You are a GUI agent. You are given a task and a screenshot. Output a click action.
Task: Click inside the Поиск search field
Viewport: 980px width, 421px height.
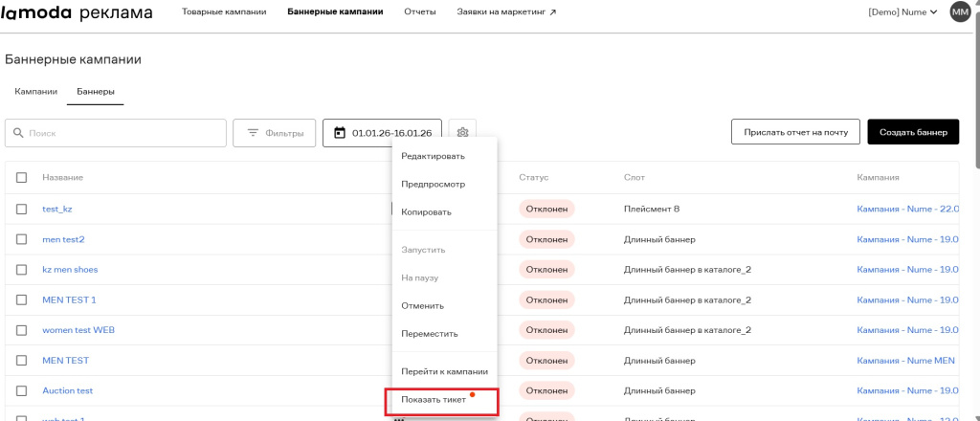coord(116,133)
